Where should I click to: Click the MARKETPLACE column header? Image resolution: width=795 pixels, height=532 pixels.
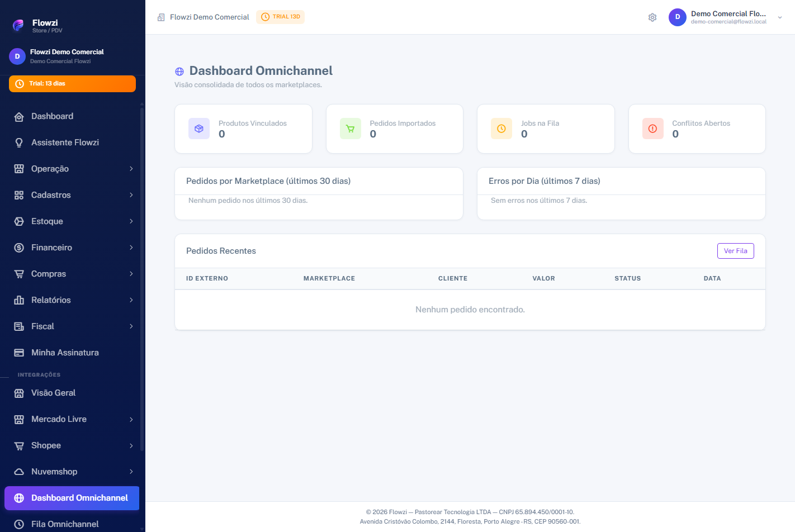point(329,278)
